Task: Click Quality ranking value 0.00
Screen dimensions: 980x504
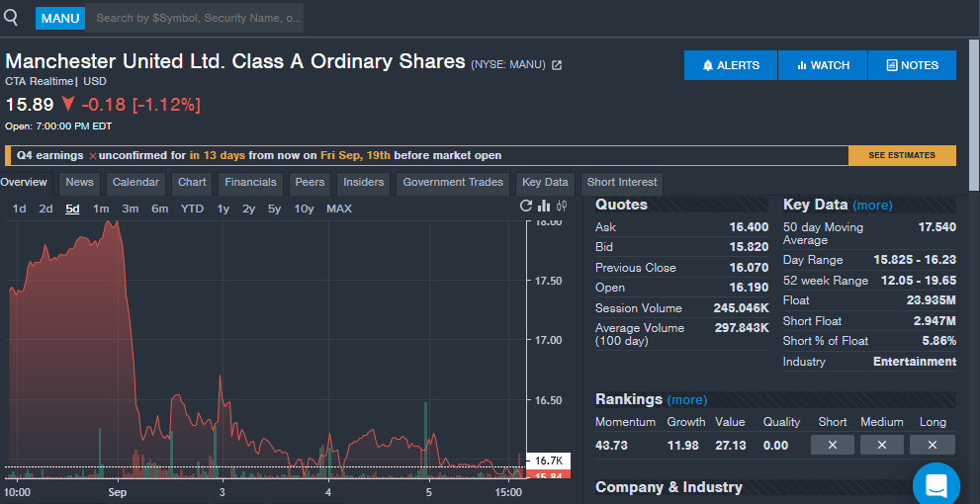Action: (x=775, y=446)
